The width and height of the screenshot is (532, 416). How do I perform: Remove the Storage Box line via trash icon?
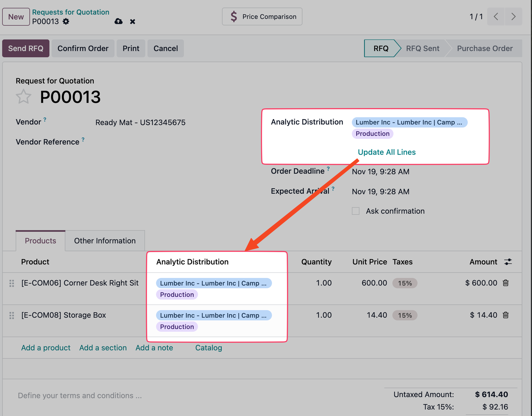[506, 315]
